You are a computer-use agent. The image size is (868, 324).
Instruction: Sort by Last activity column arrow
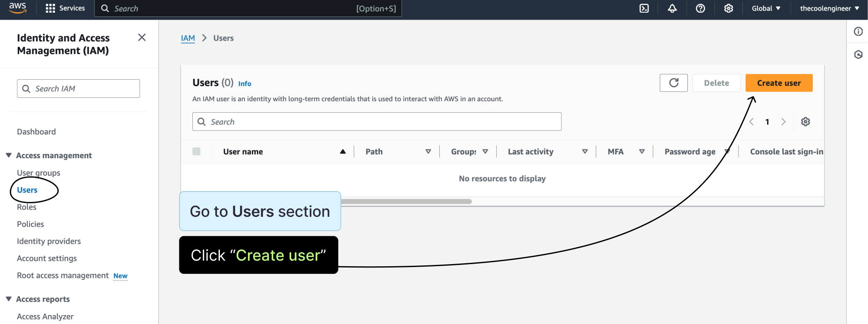[x=585, y=151]
